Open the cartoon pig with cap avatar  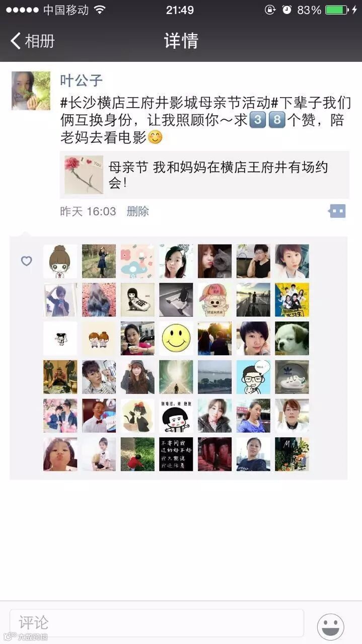pyautogui.click(x=215, y=300)
